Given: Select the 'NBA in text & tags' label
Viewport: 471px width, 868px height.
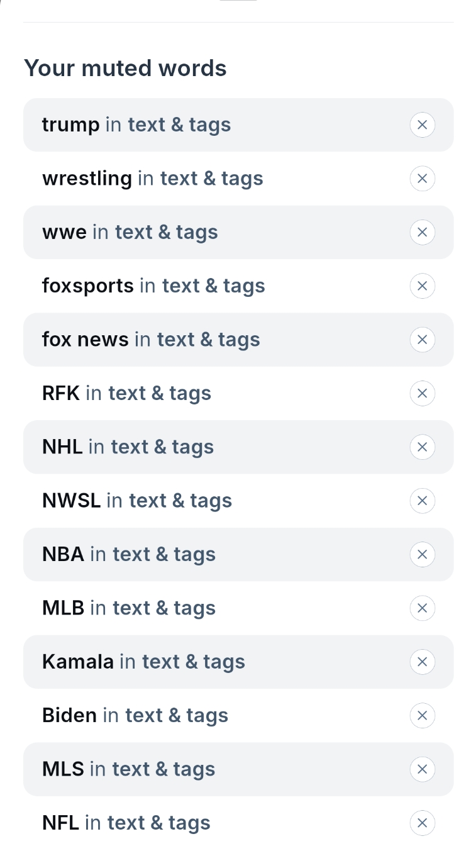Looking at the screenshot, I should pos(129,554).
